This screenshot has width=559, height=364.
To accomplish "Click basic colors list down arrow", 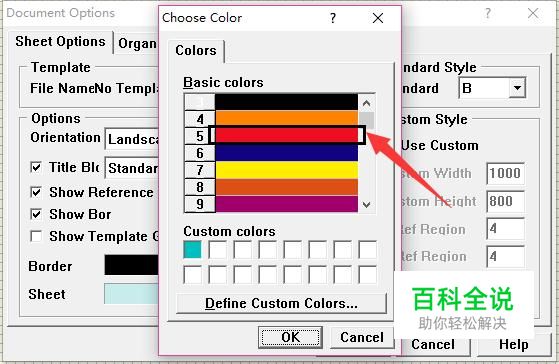I will [x=366, y=205].
